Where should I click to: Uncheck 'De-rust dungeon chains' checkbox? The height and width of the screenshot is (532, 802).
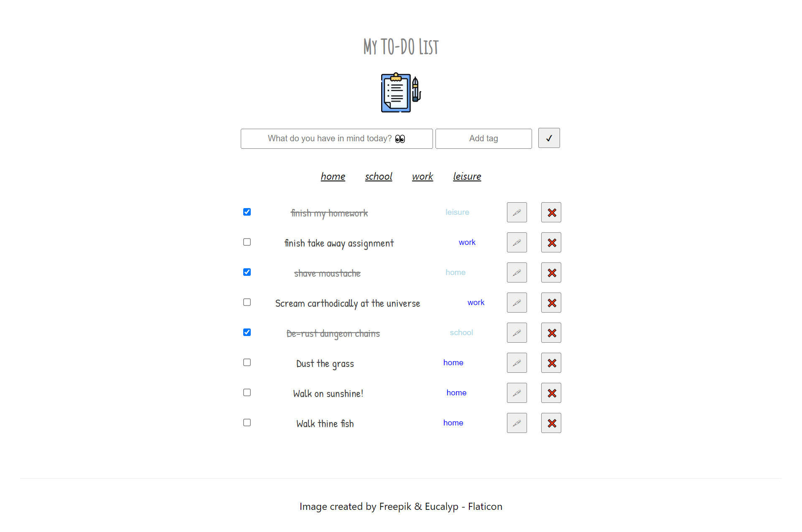click(247, 332)
